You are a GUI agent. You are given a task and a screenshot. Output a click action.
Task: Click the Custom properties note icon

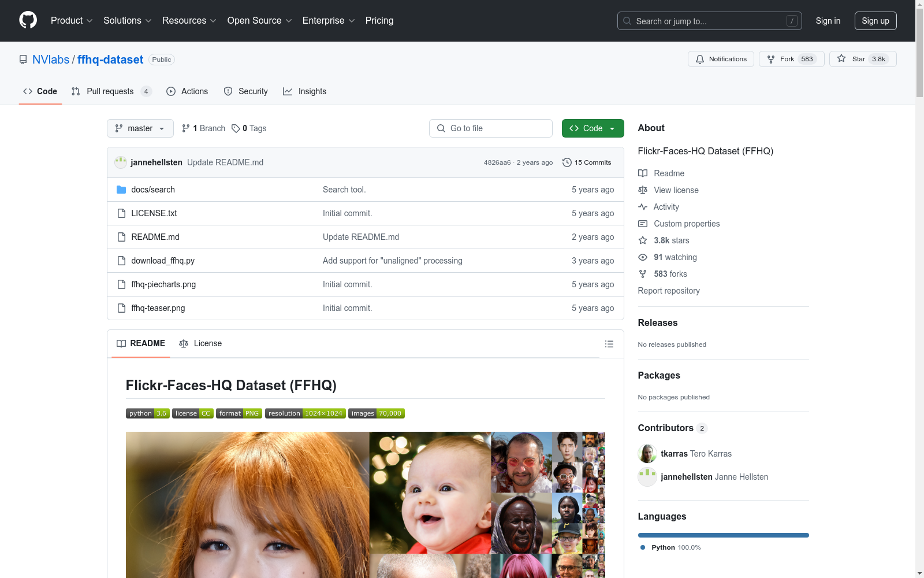[x=643, y=224]
